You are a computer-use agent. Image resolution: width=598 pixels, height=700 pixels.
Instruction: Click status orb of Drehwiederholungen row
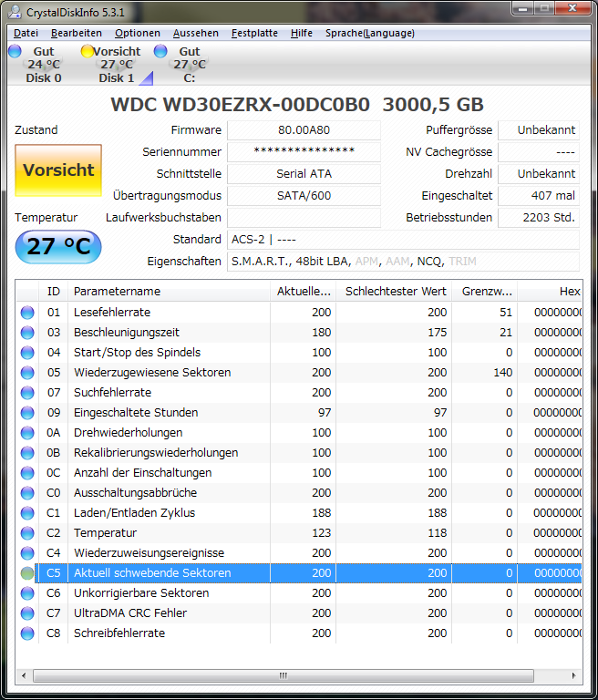(x=27, y=433)
